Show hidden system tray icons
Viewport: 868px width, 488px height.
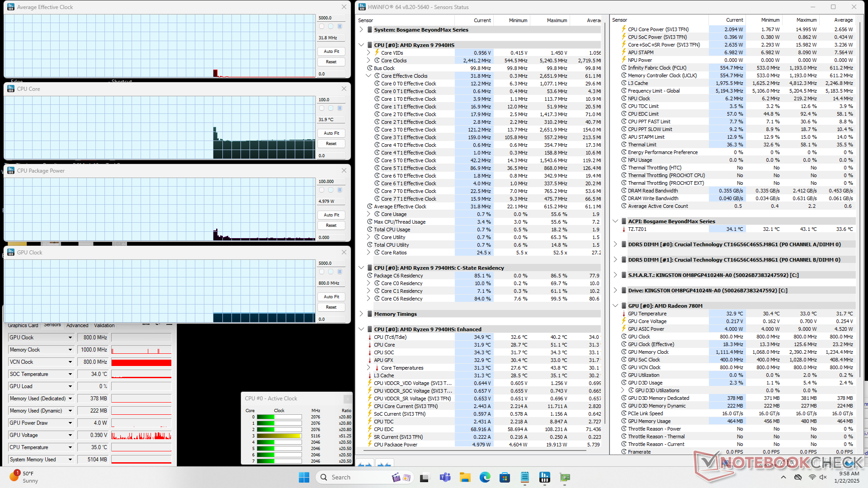tap(783, 477)
